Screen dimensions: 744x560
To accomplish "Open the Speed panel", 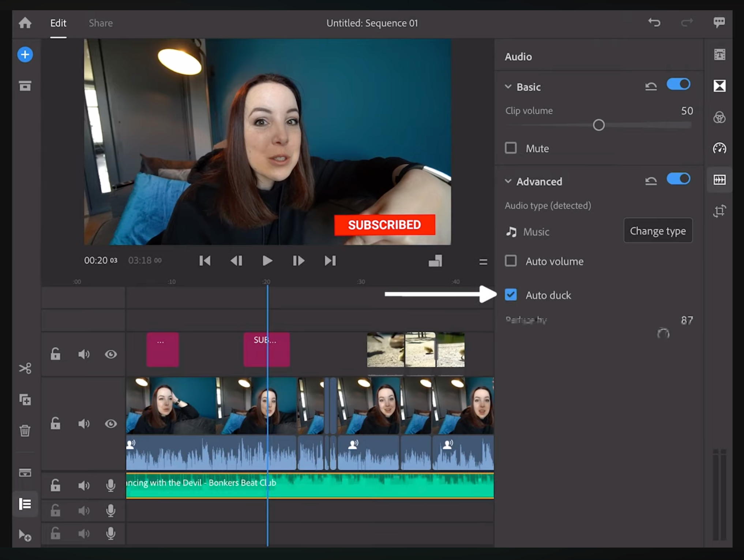I will point(719,148).
